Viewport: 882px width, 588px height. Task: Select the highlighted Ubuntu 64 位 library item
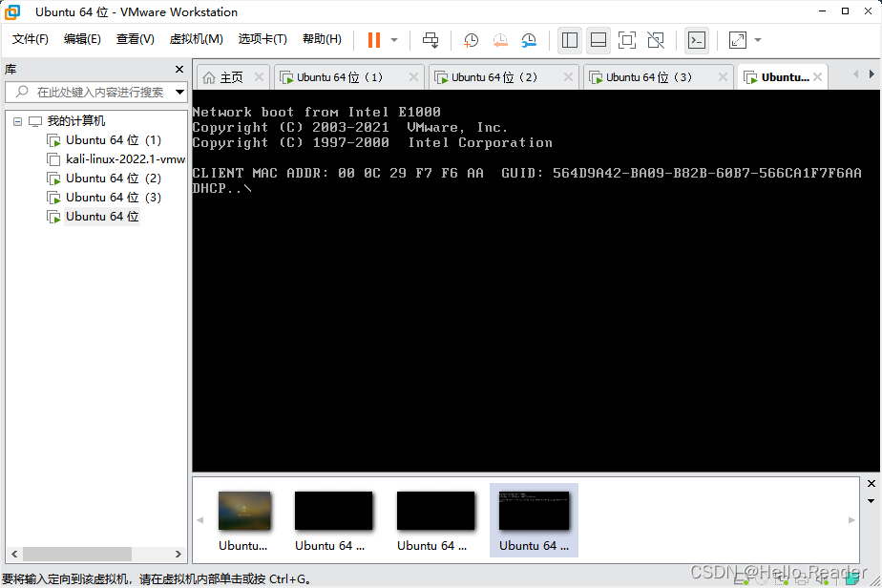pos(102,217)
